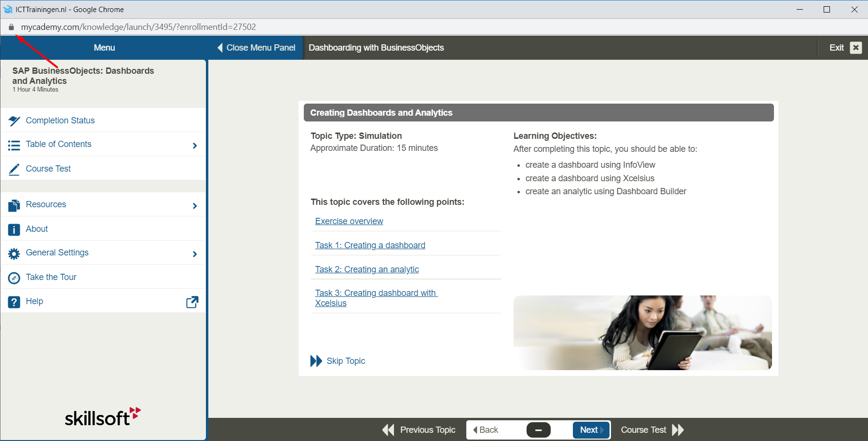Open the Help menu item
Image resolution: width=868 pixels, height=441 pixels.
point(103,301)
